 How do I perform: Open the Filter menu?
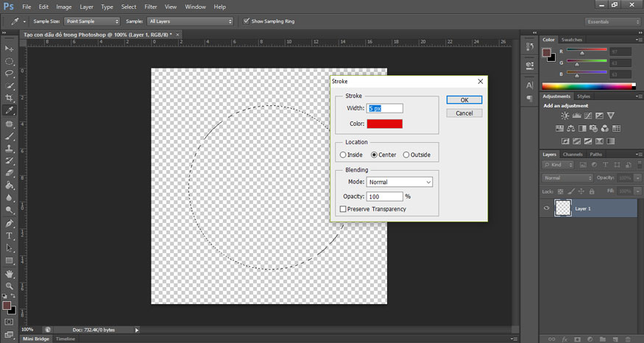[151, 7]
